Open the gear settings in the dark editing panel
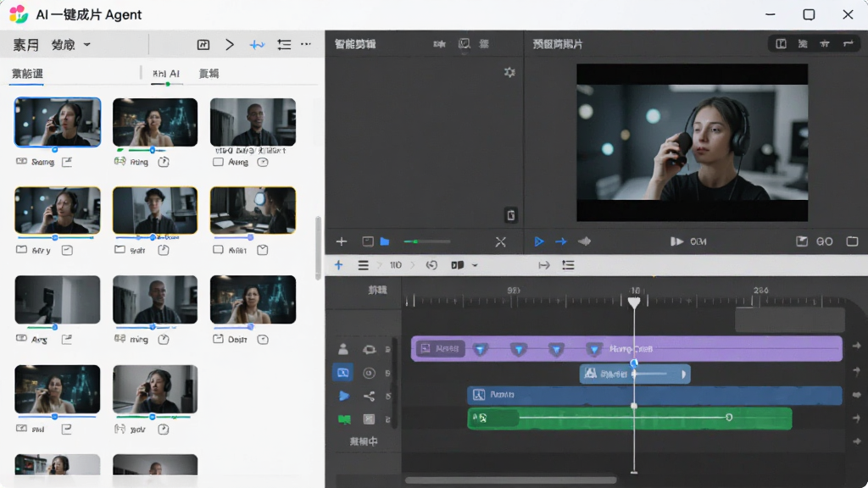 (509, 73)
